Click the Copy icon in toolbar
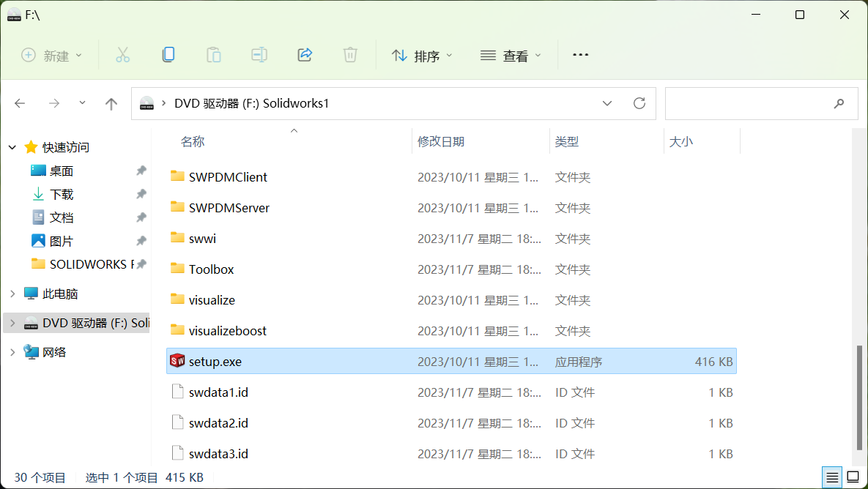 coord(168,55)
